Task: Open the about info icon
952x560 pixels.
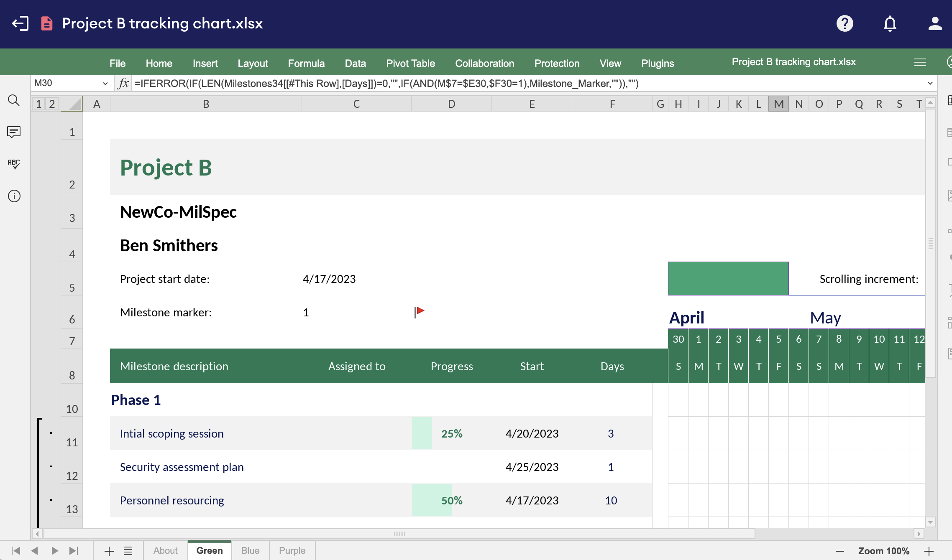Action: pyautogui.click(x=14, y=196)
